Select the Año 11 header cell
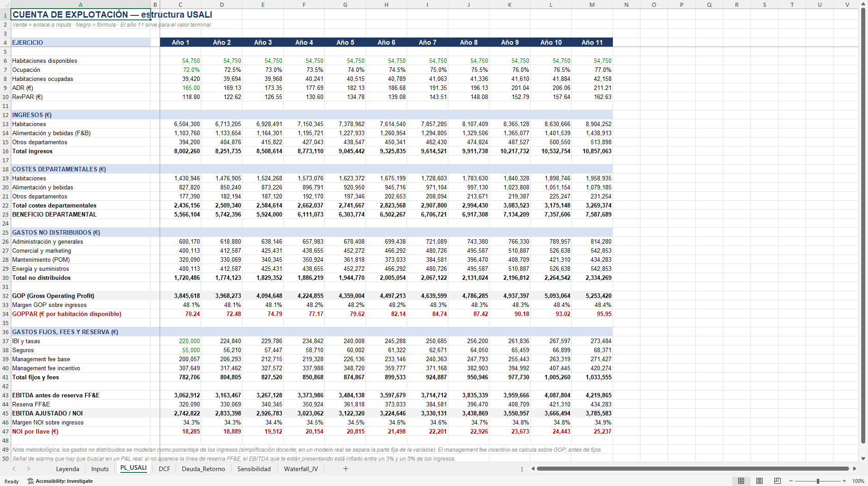Image resolution: width=868 pixels, height=486 pixels. tap(592, 42)
